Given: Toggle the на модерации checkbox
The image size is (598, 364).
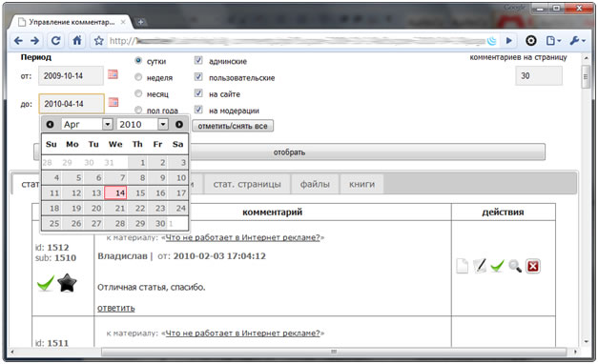Looking at the screenshot, I should click(198, 110).
